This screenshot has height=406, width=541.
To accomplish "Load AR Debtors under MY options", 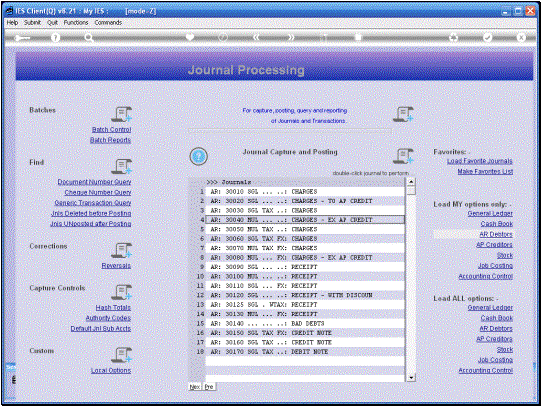I will click(496, 234).
